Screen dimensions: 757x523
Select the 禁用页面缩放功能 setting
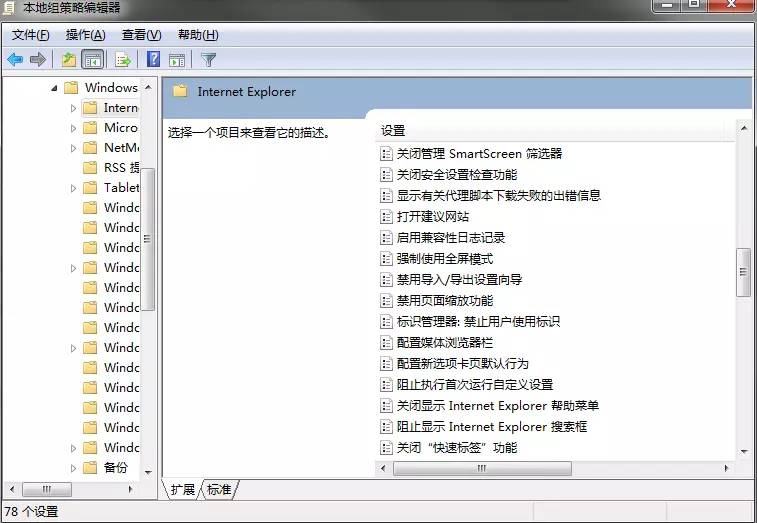click(x=444, y=301)
